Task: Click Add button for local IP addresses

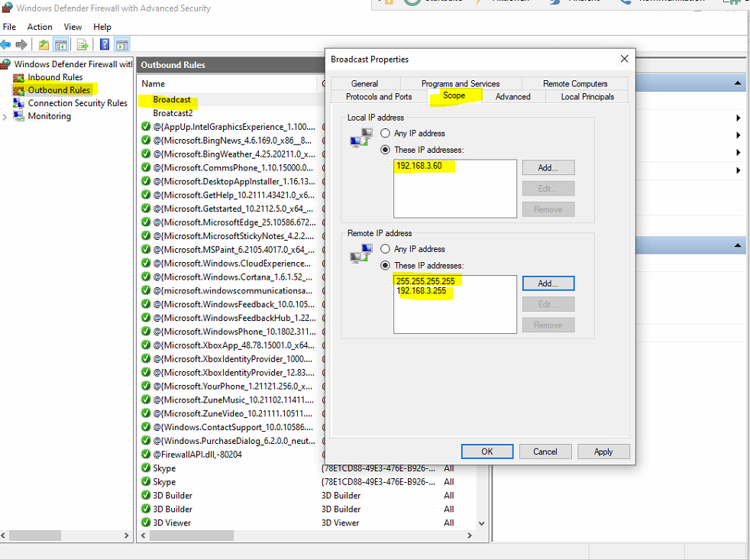Action: [x=548, y=167]
